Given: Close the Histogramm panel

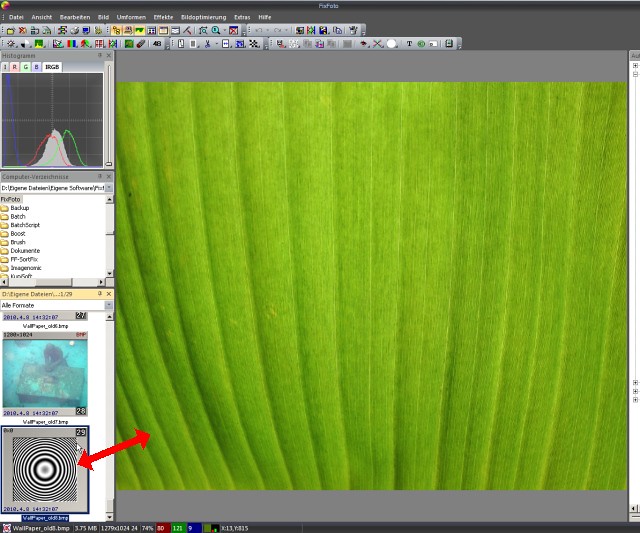Looking at the screenshot, I should click(x=109, y=55).
